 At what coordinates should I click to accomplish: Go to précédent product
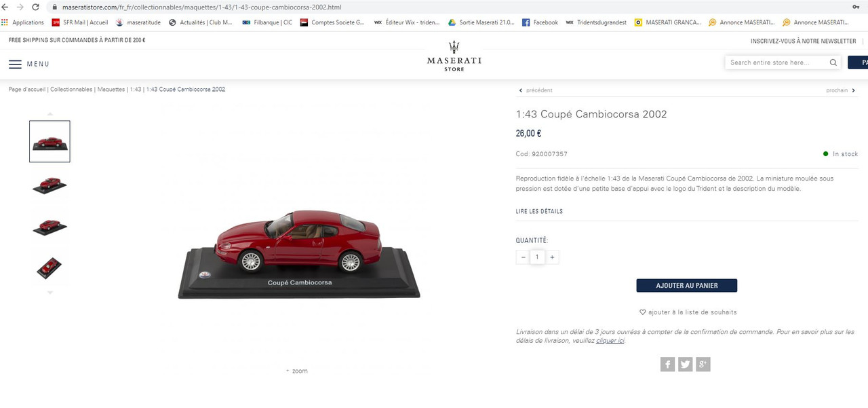point(536,90)
